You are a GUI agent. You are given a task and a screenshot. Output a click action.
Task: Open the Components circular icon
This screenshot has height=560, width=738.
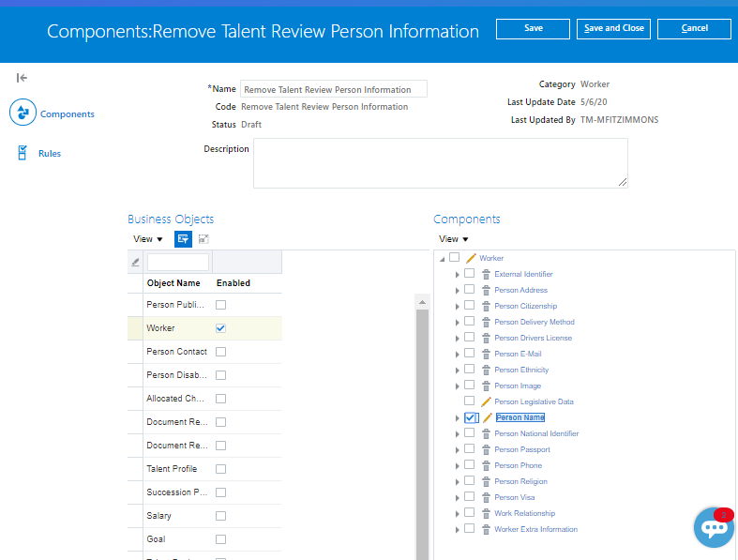(23, 113)
